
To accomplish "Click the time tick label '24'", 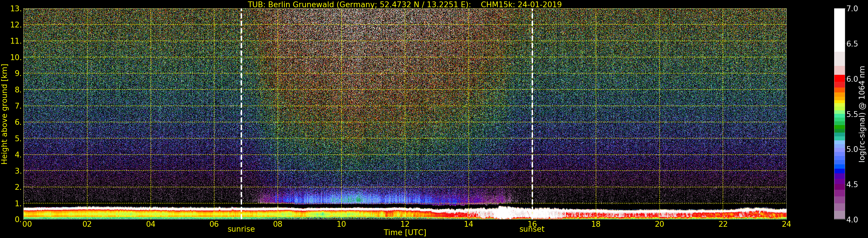I will (x=786, y=224).
